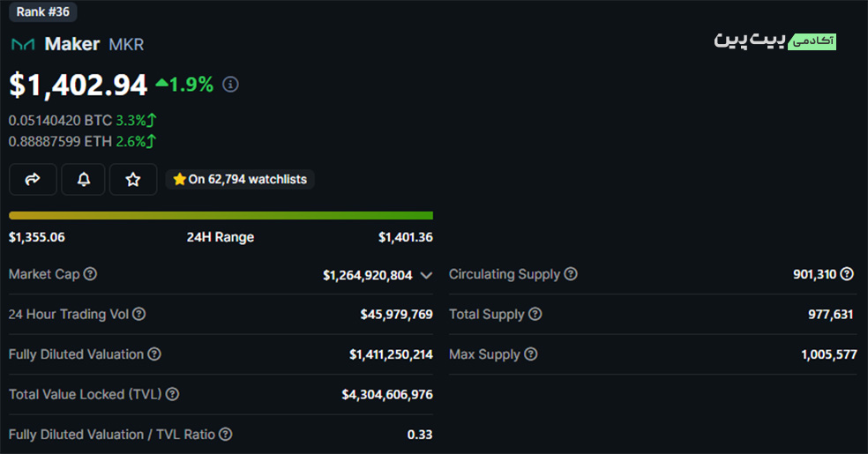Expand the Market Cap chevron dropdown
Image resolution: width=868 pixels, height=454 pixels.
(x=426, y=275)
